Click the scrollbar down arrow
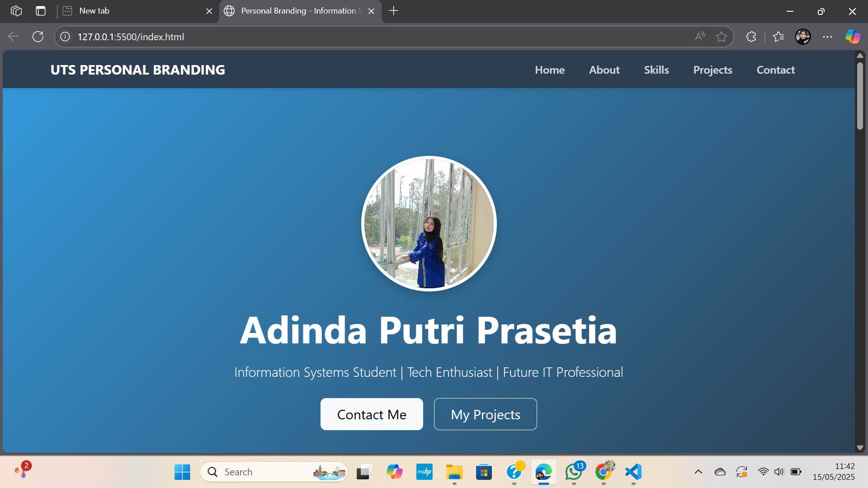 point(860,447)
